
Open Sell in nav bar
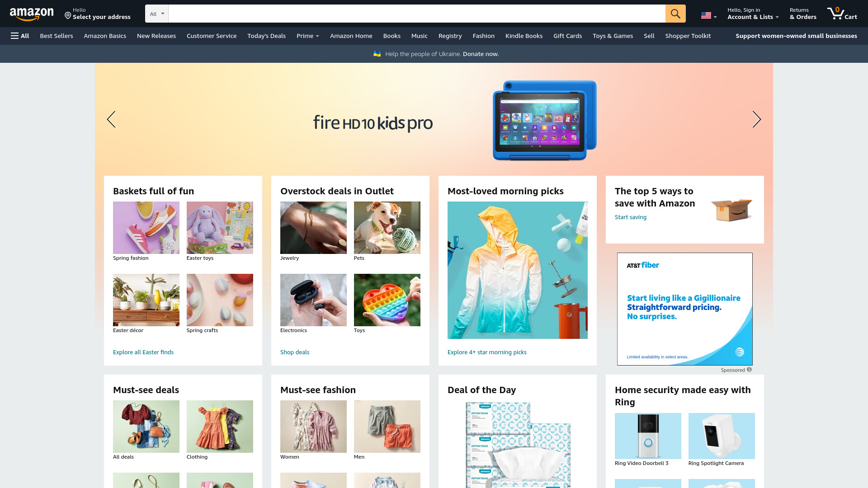click(649, 36)
